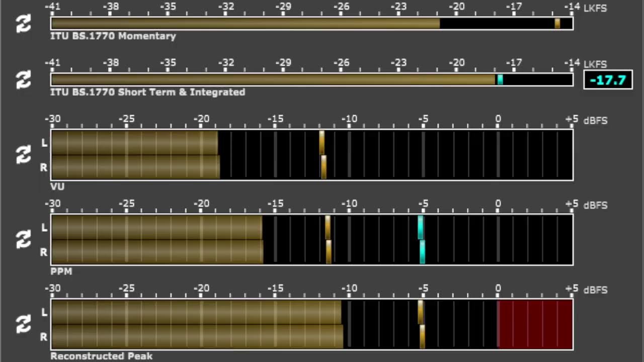This screenshot has height=362, width=644.
Task: Click the VU right channel level bar
Action: [135, 167]
